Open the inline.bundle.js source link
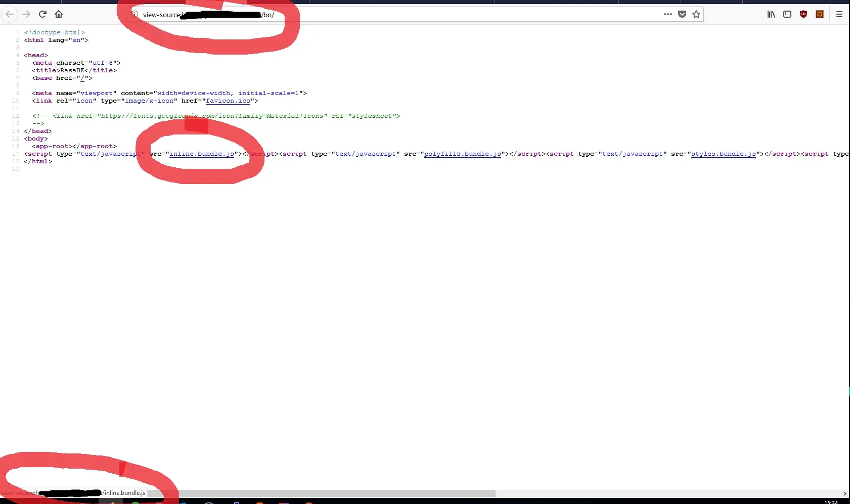The width and height of the screenshot is (850, 504). click(x=202, y=154)
